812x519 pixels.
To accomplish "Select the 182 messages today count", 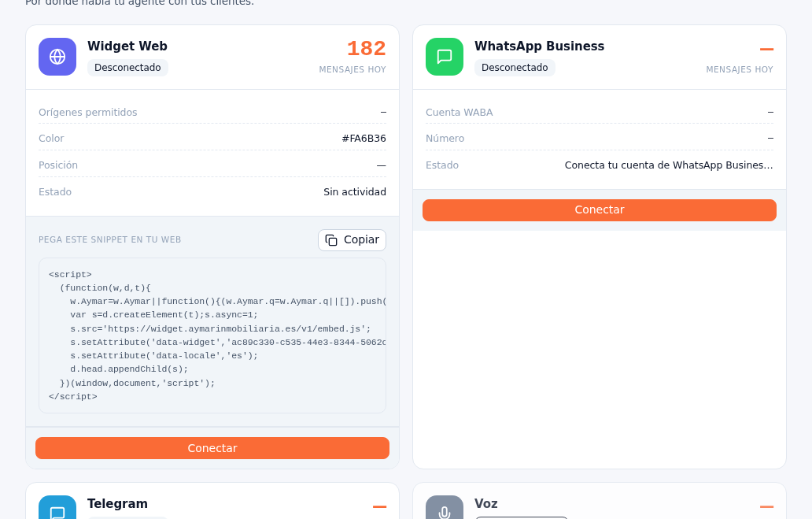I will click(x=366, y=48).
